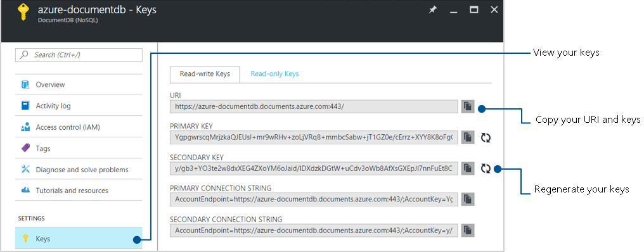Open Tutorials and resources

(79, 191)
